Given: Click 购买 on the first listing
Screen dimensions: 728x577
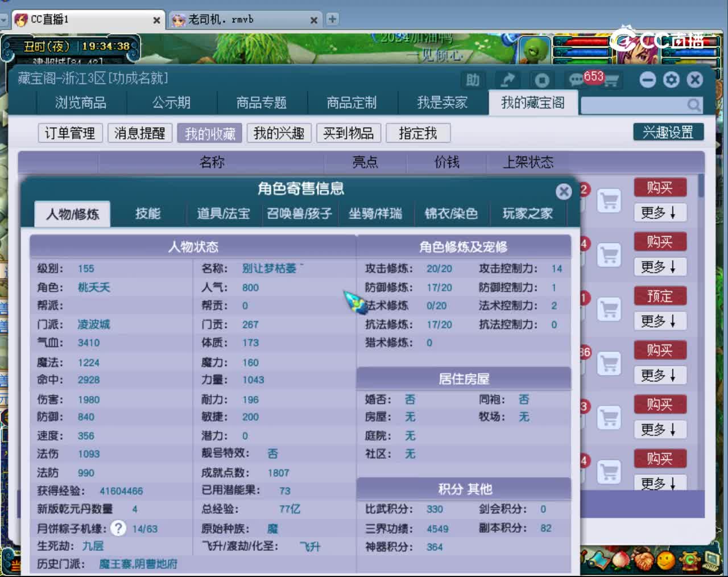Looking at the screenshot, I should tap(660, 188).
